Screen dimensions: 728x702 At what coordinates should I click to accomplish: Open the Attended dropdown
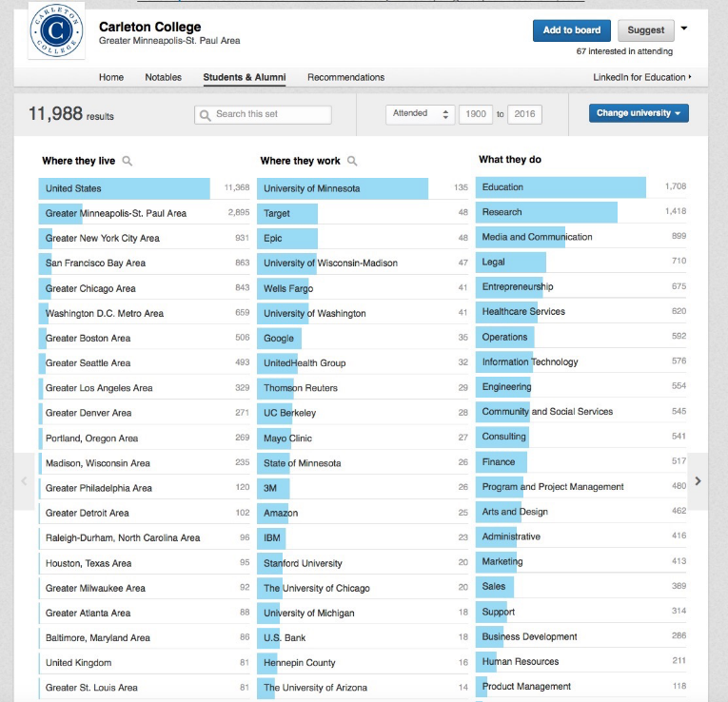(420, 114)
